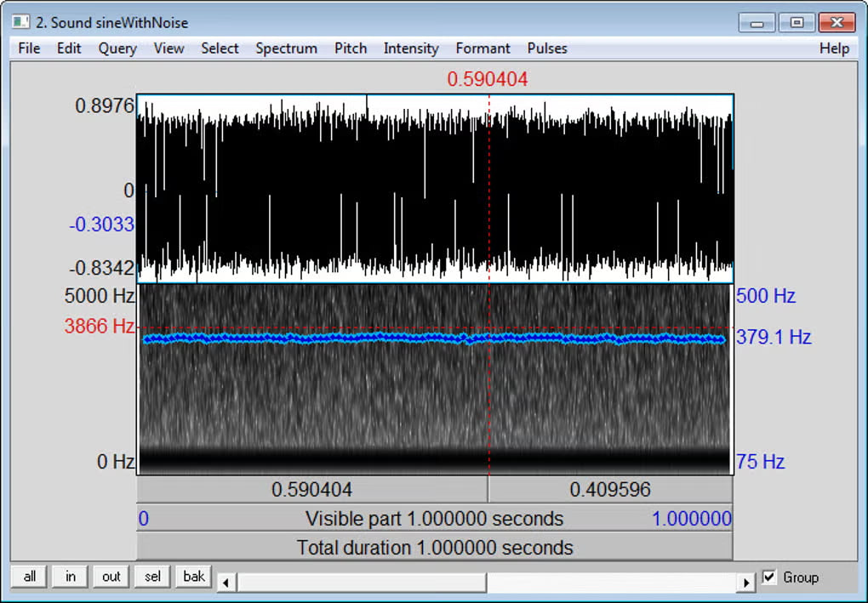The image size is (868, 603).
Task: Click the 'sel' zoom-to-selection button
Action: click(152, 577)
